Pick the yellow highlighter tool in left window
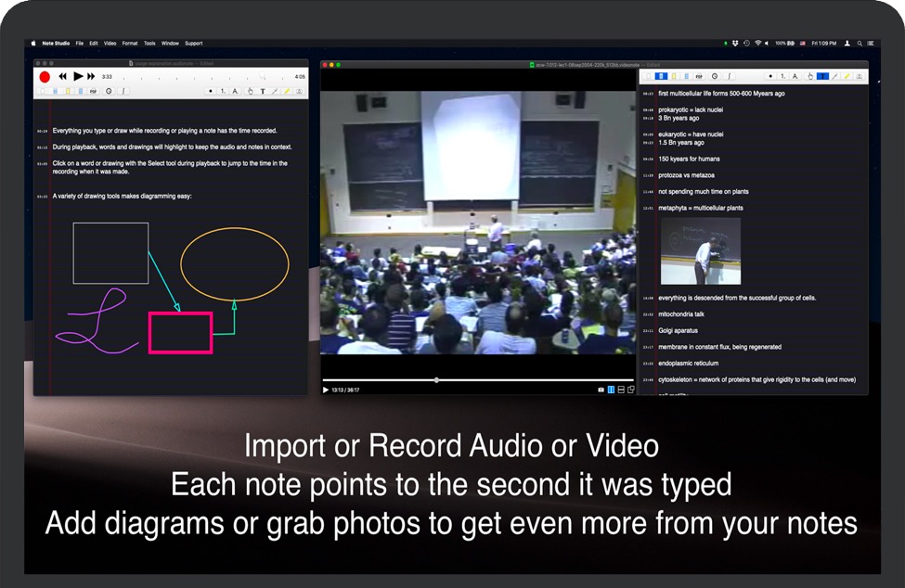 point(287,91)
